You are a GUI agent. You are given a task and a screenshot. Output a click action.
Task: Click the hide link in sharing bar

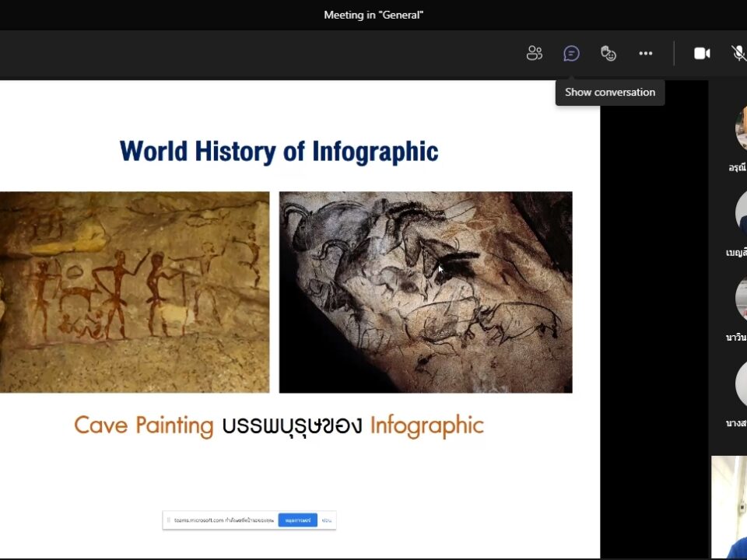click(326, 520)
